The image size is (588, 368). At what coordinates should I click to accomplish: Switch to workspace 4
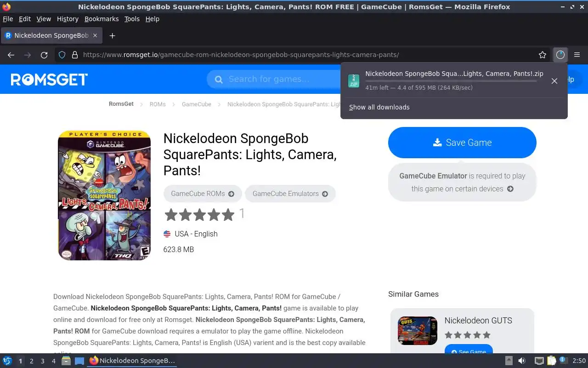[54, 361]
